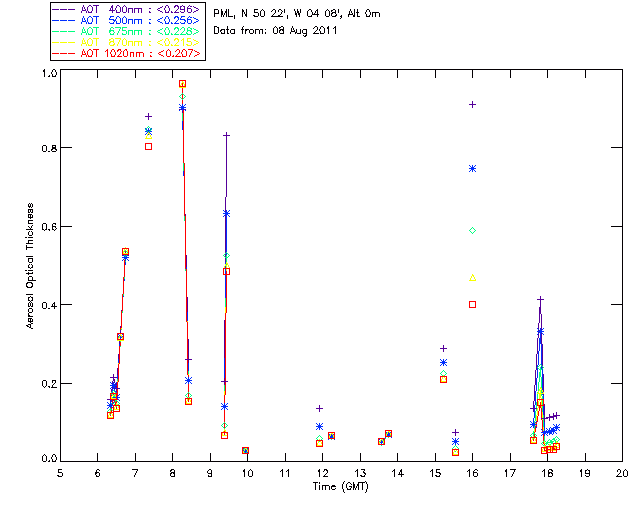Select the AOT 500nm legend entry
Image resolution: width=640 pixels, height=512 pixels.
click(x=127, y=20)
